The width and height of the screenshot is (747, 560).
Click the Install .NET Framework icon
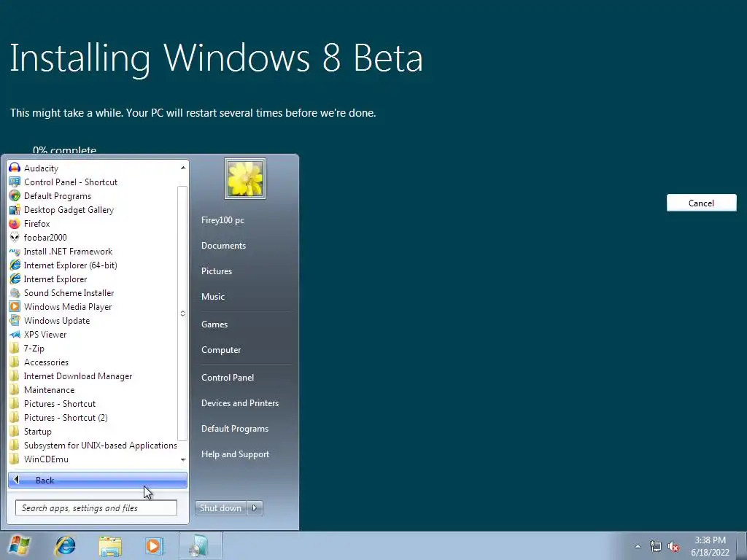pos(15,252)
